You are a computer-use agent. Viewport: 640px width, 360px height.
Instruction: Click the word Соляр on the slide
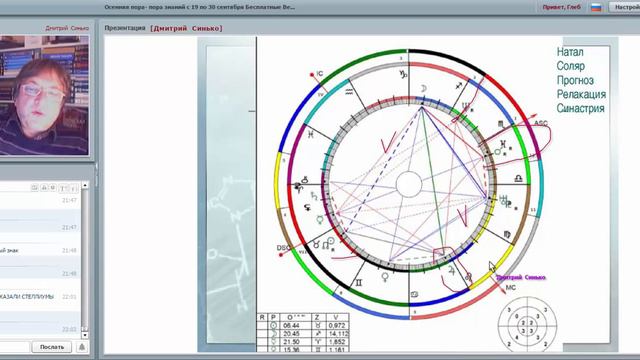point(571,66)
